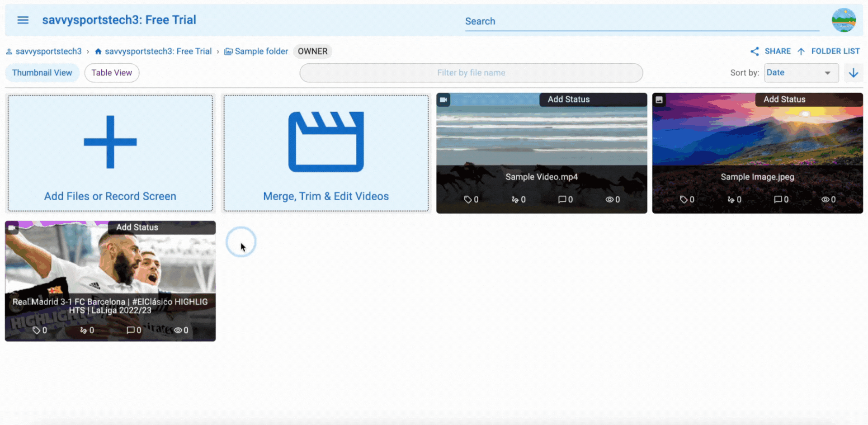Screen dimensions: 868x425
Task: Click image type icon on Sample Image.jpeg
Action: coord(659,100)
